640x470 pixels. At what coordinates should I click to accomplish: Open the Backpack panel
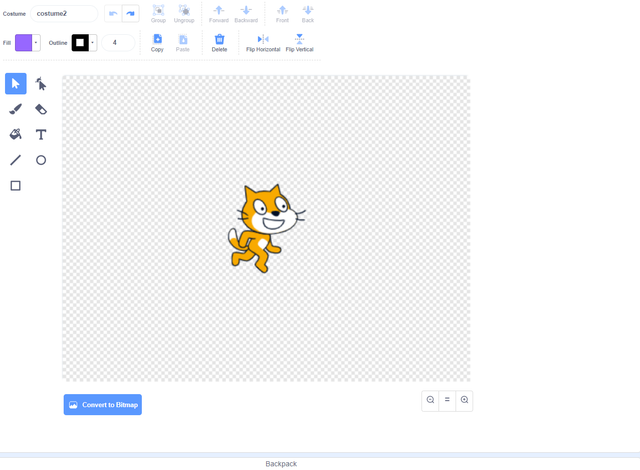[x=281, y=464]
